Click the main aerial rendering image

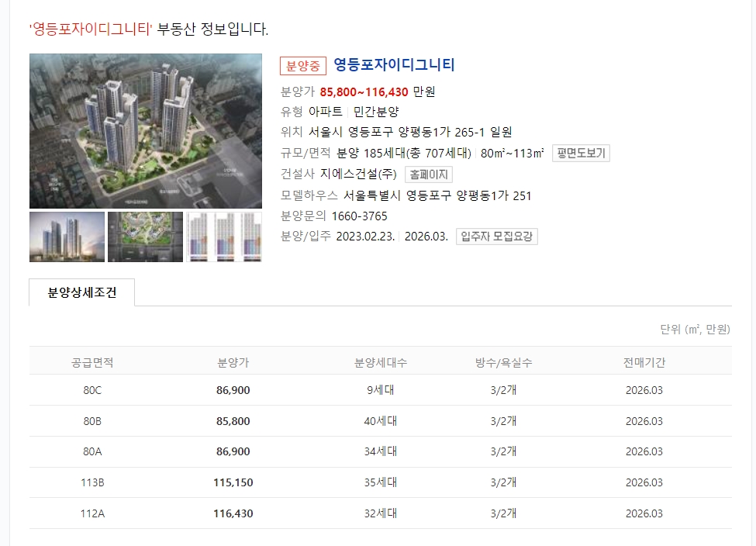(146, 131)
